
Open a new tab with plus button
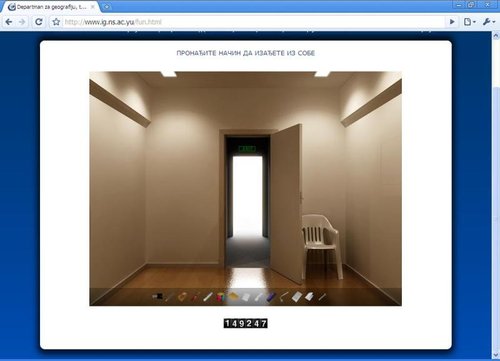coord(106,6)
